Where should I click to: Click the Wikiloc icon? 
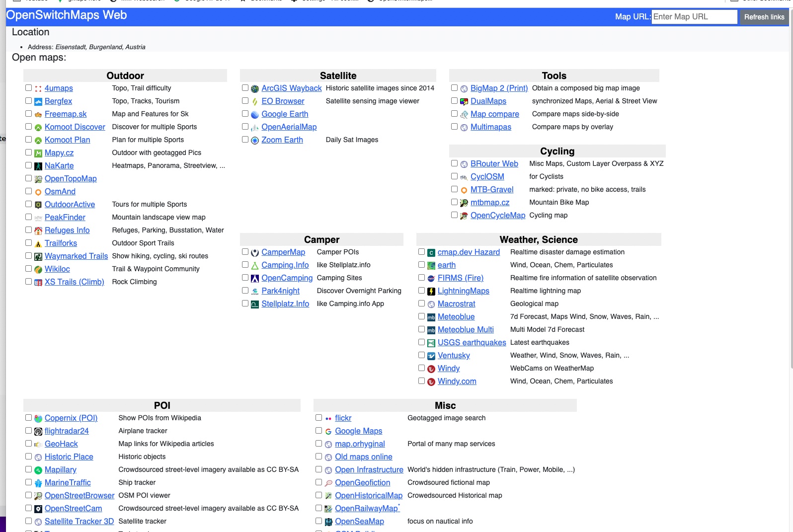click(x=38, y=270)
